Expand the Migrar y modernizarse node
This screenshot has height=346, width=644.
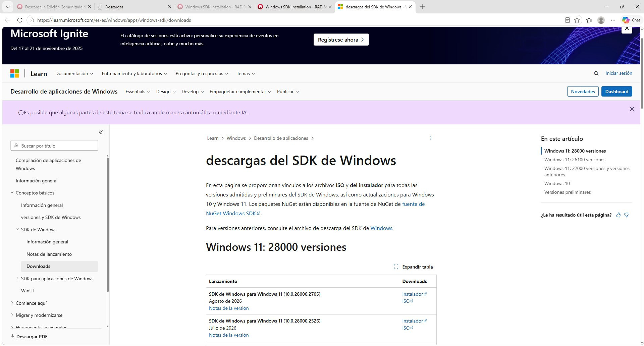[x=12, y=315]
